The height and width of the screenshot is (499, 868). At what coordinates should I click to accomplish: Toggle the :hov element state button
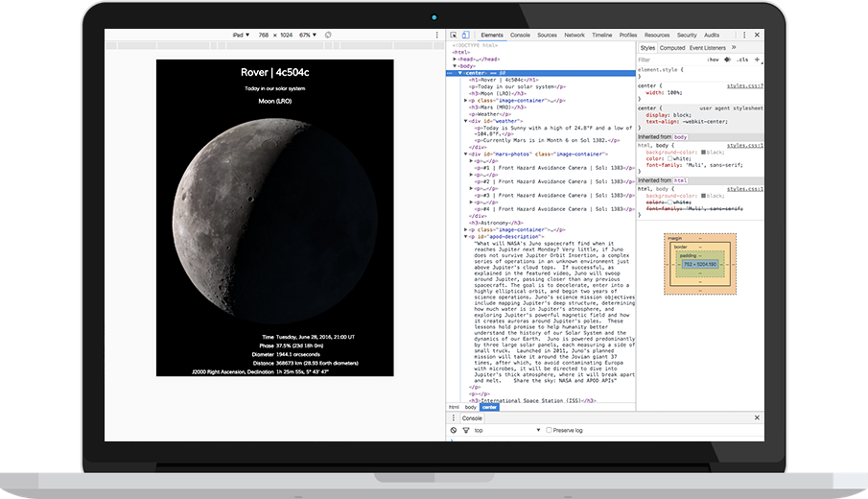coord(713,59)
